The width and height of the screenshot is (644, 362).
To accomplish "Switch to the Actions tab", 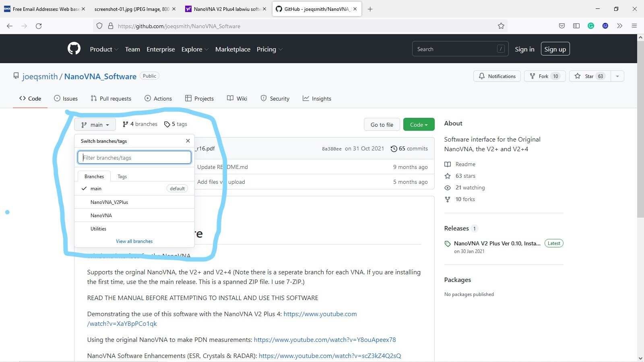I will click(x=158, y=99).
